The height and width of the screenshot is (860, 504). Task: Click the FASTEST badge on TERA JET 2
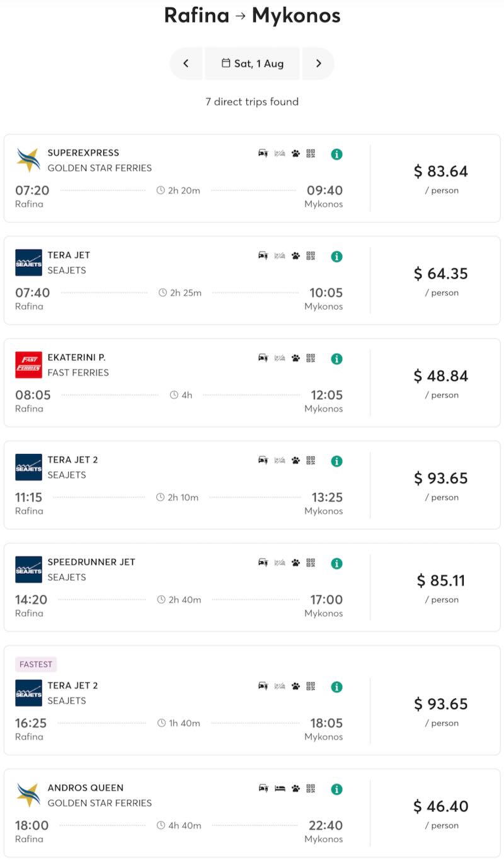pyautogui.click(x=36, y=664)
